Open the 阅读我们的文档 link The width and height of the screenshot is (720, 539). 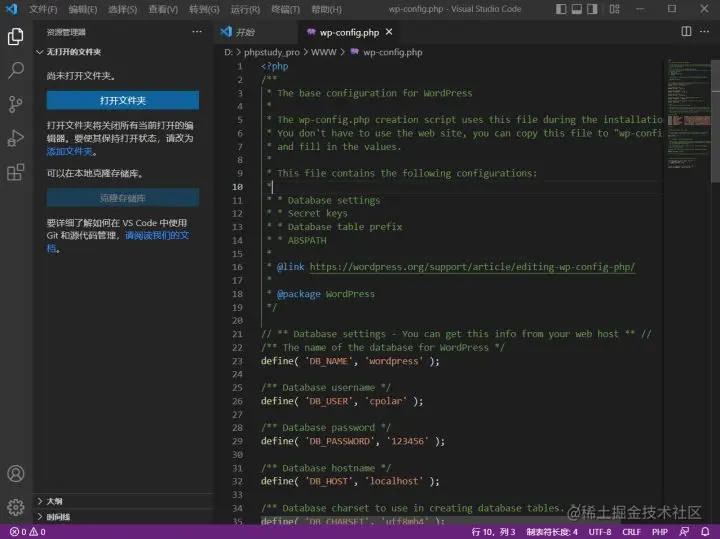(x=158, y=236)
